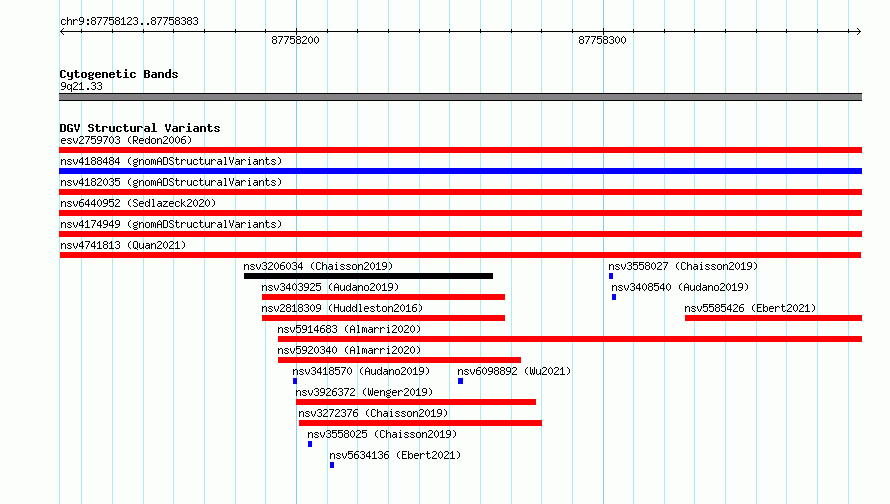
Task: Open variant nsv3408540 (Audano2019) label
Action: (x=680, y=287)
